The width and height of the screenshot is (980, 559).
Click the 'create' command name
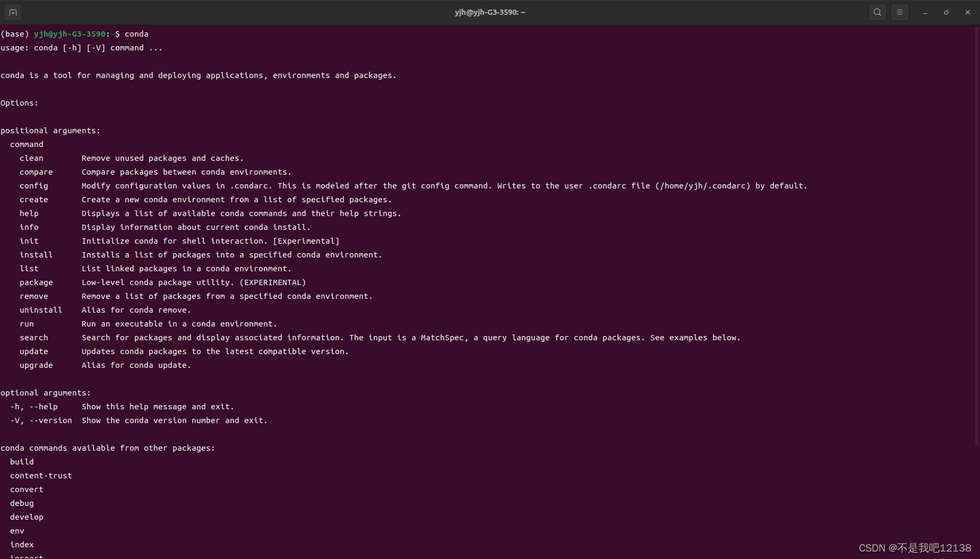(34, 200)
